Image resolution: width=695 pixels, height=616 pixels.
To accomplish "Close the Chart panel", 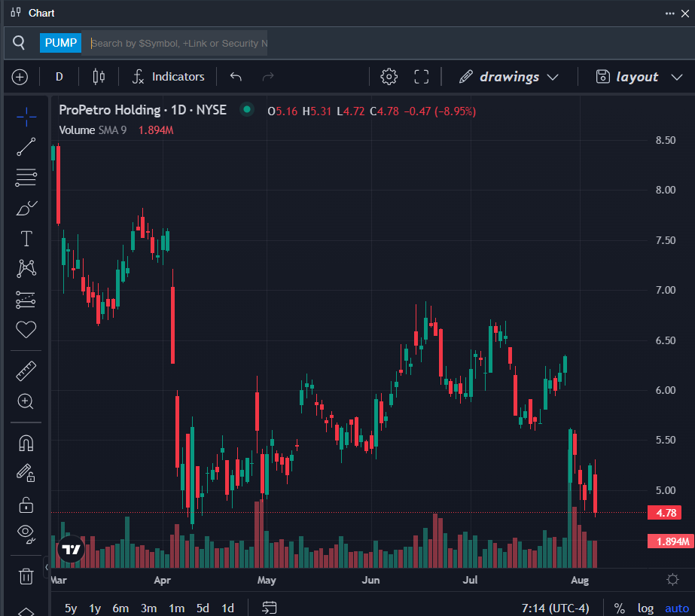I will (685, 14).
